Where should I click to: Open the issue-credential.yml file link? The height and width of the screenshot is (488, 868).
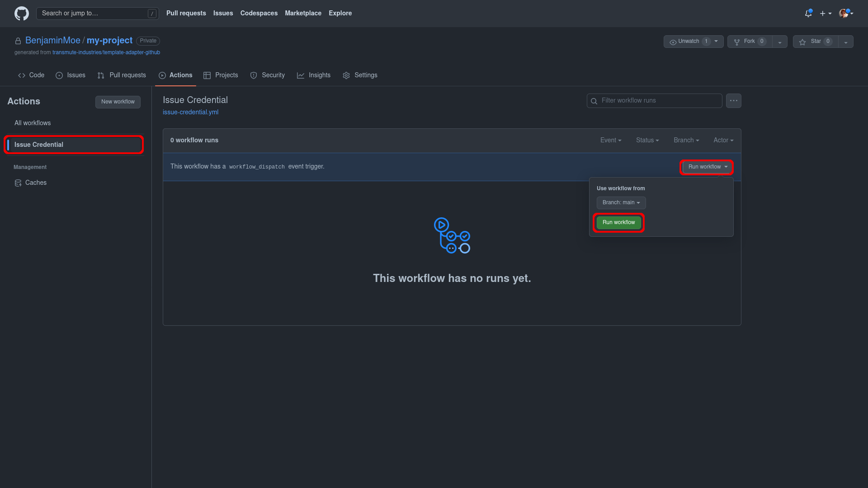click(x=190, y=113)
